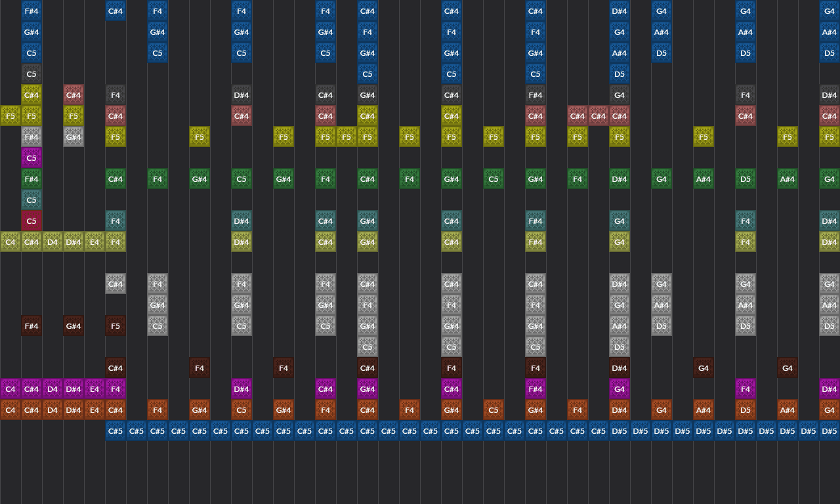Click the orange D4 note block
Viewport: 840px width, 504px height.
[52, 410]
